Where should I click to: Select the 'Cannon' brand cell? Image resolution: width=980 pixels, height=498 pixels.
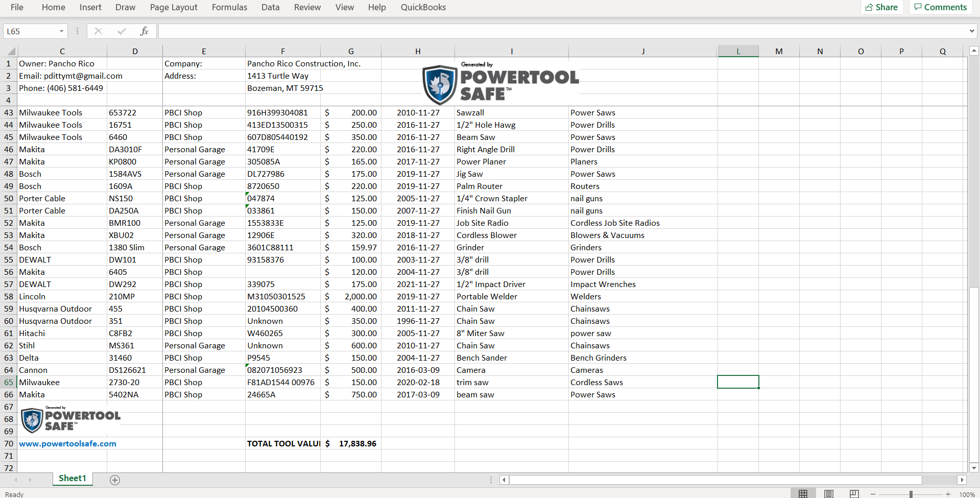[x=62, y=370]
